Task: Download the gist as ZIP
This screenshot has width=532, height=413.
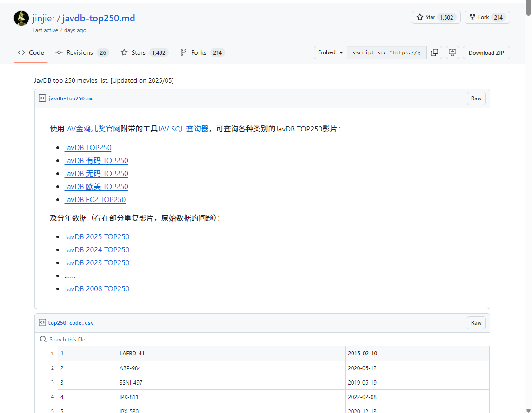Action: [486, 52]
